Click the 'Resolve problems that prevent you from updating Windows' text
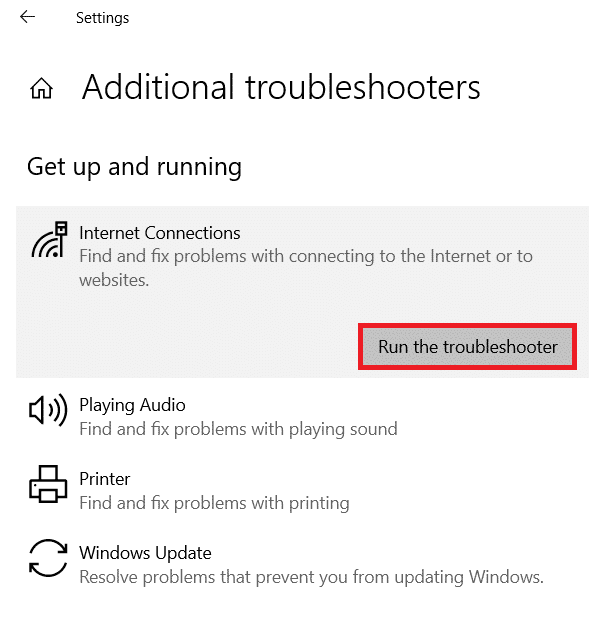 click(x=311, y=577)
